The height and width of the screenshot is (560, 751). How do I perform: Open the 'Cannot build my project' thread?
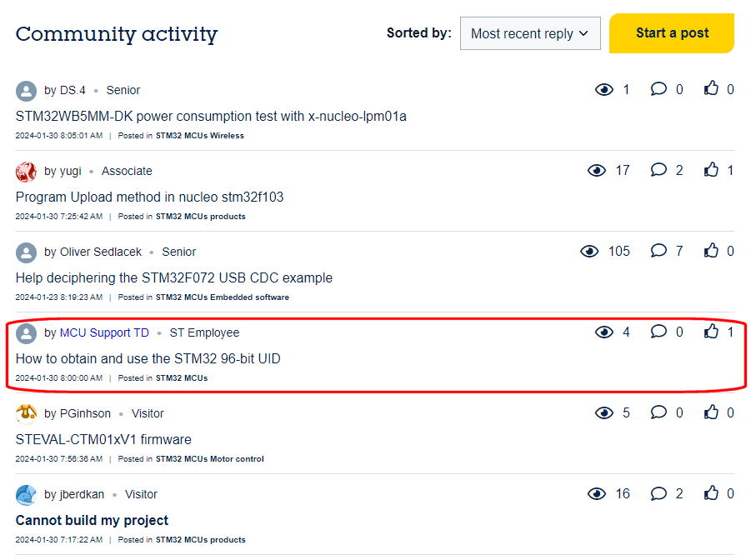(92, 521)
